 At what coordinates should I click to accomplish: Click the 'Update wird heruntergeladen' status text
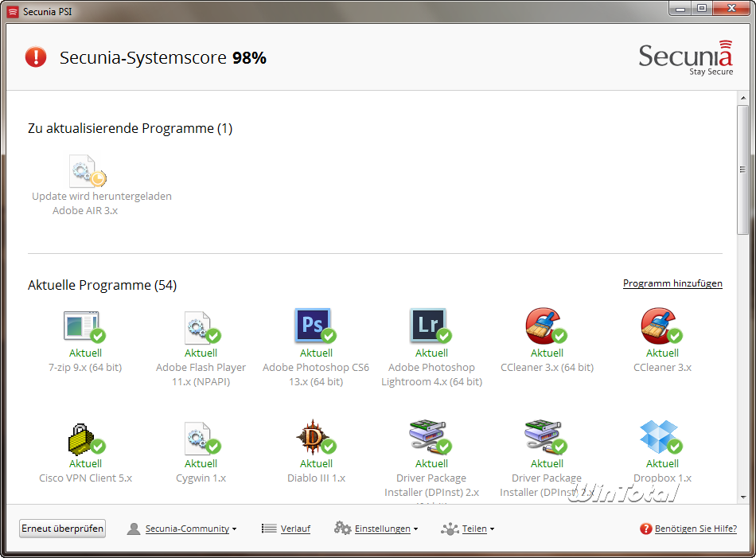coord(102,197)
